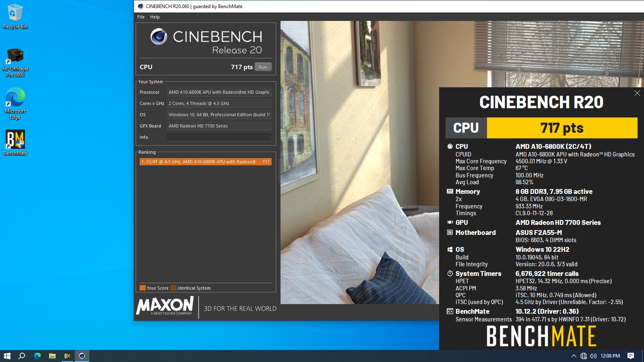Open File Explorer from the taskbar
The image size is (644, 362).
[52, 356]
